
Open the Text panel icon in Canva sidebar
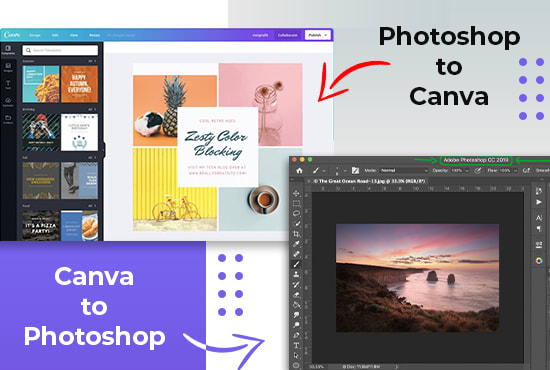(8, 85)
